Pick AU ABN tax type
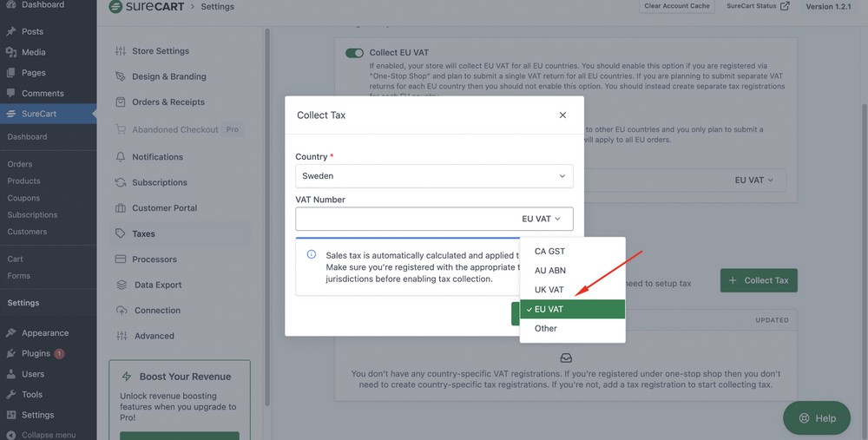Viewport: 868px width, 440px height. click(x=549, y=271)
